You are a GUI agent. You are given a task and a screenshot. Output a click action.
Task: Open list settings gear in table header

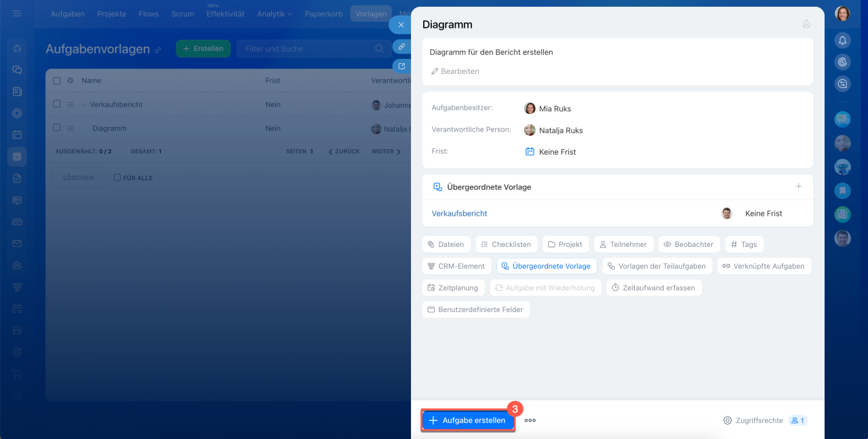(70, 81)
